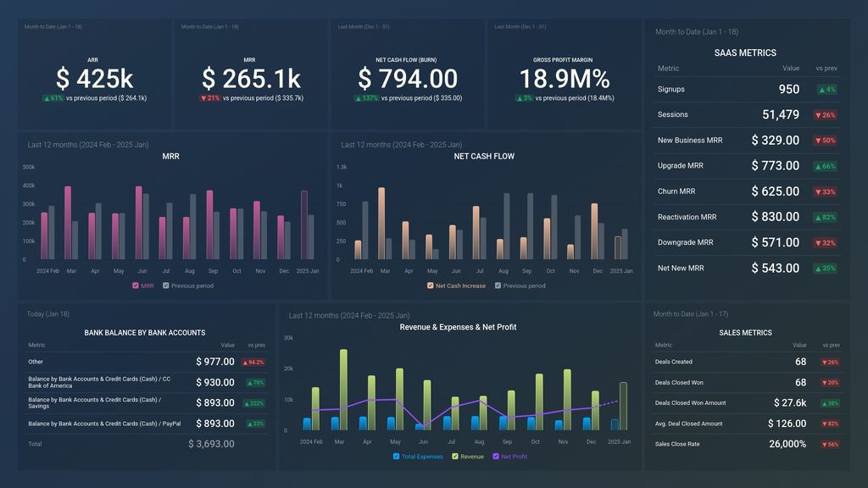Click the Sessions 26% down badge
The height and width of the screenshot is (488, 868).
(825, 115)
